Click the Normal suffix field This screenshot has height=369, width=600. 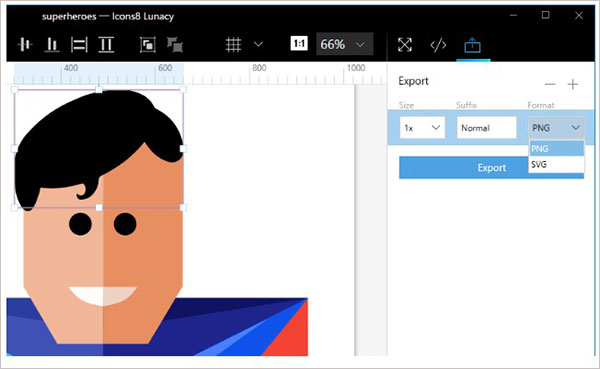[x=486, y=127]
